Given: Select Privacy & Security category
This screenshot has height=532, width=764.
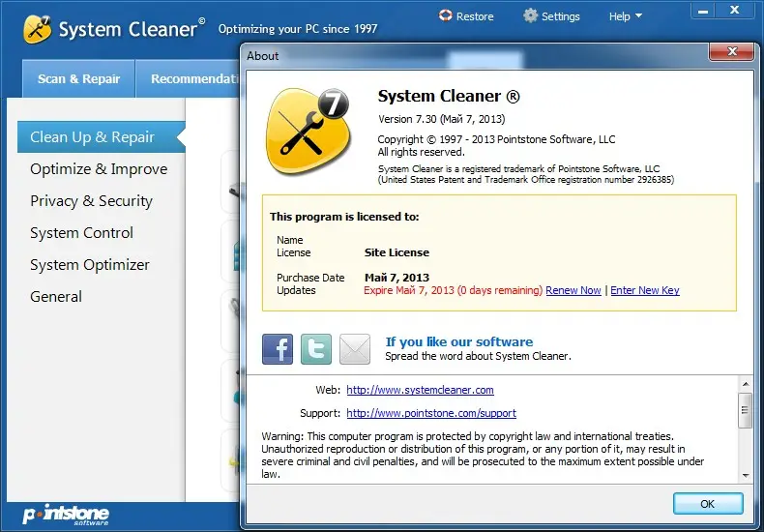Looking at the screenshot, I should point(92,201).
